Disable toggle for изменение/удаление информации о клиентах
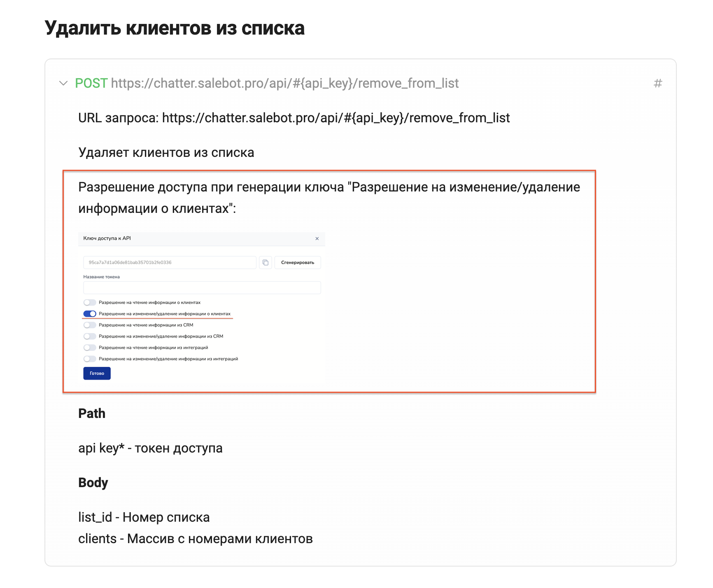Screen dimensions: 713x588 pos(90,314)
